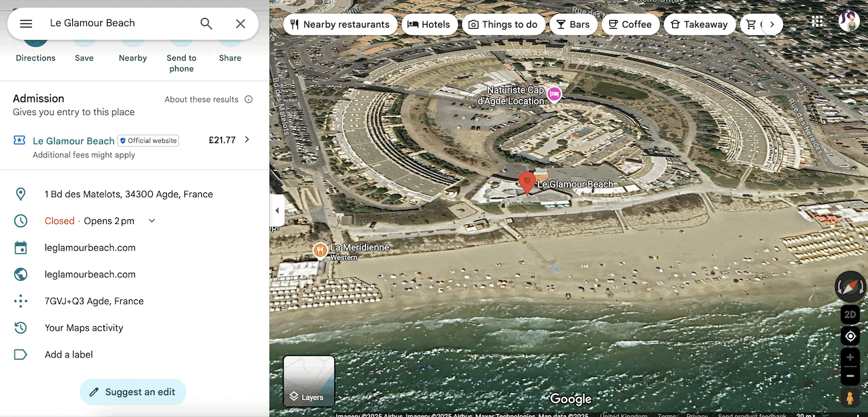This screenshot has width=868, height=417.
Task: Open Your Maps activity
Action: coord(84,328)
